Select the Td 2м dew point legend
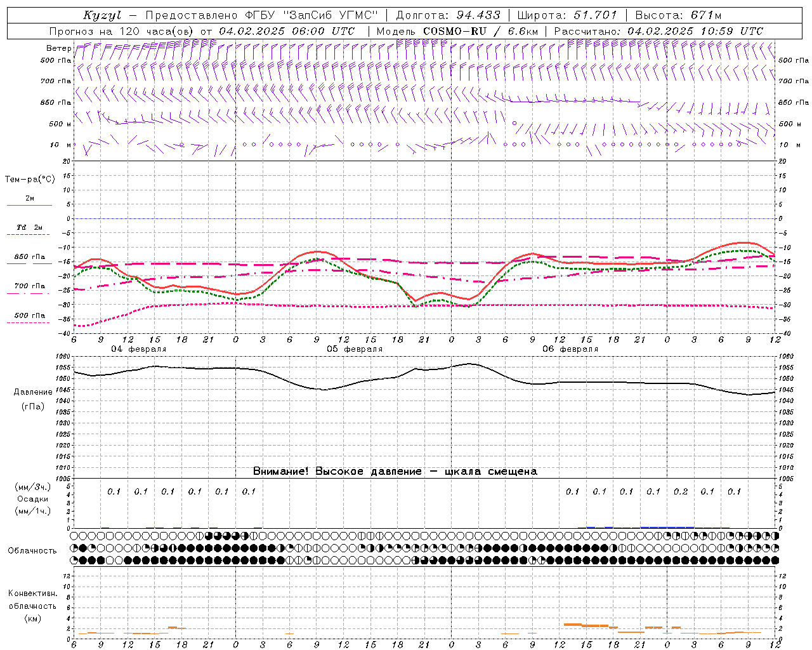This screenshot has height=650, width=812. 29,228
